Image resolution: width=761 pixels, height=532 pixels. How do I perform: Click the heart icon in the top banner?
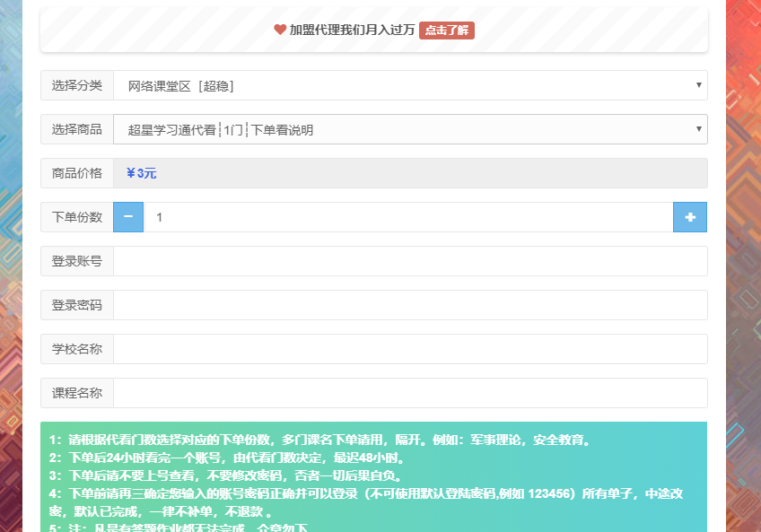[280, 30]
